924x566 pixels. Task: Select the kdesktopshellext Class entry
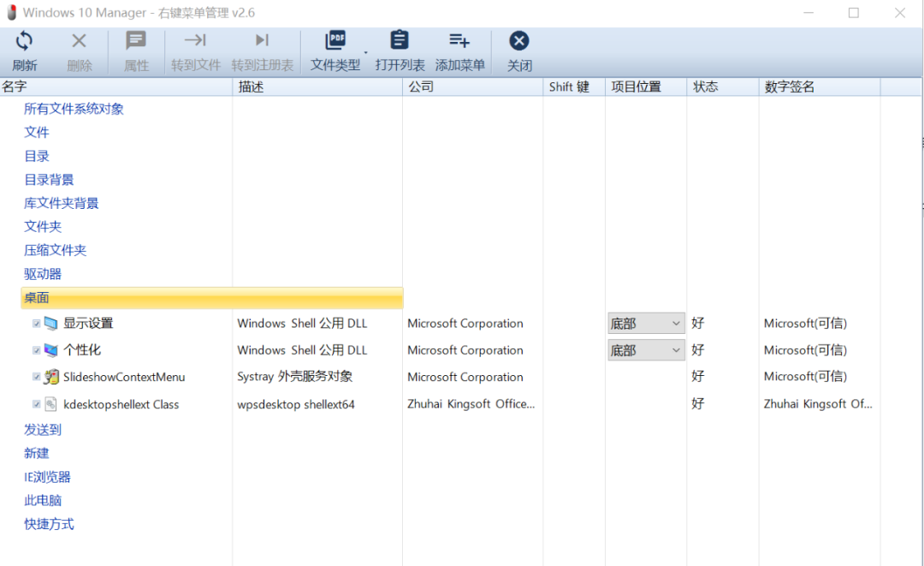pos(121,404)
